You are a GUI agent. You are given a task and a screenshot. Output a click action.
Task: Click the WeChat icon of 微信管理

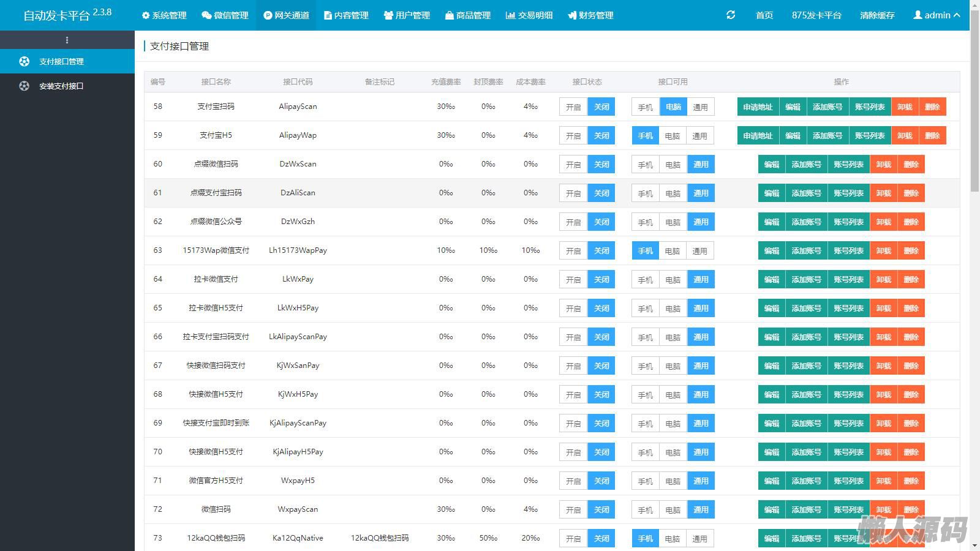(x=206, y=15)
